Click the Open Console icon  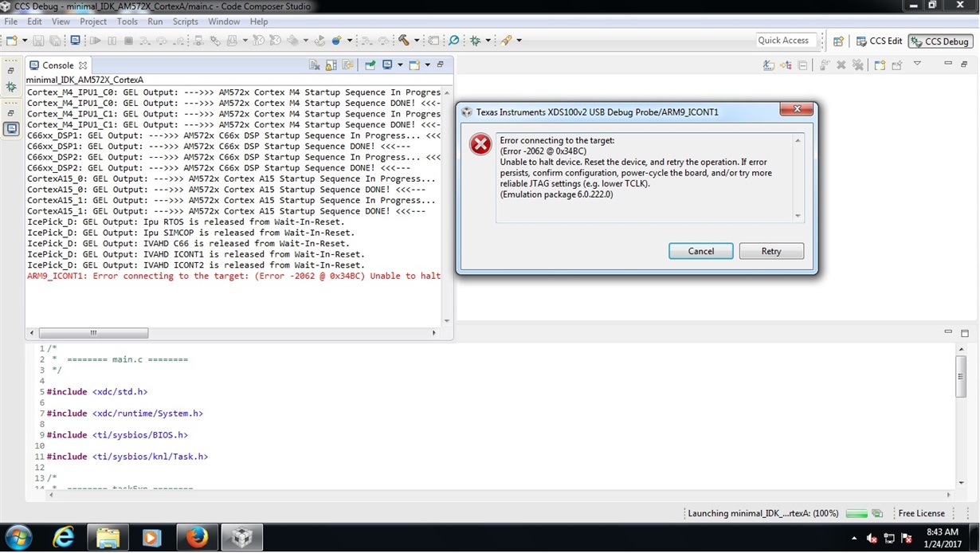click(x=414, y=65)
